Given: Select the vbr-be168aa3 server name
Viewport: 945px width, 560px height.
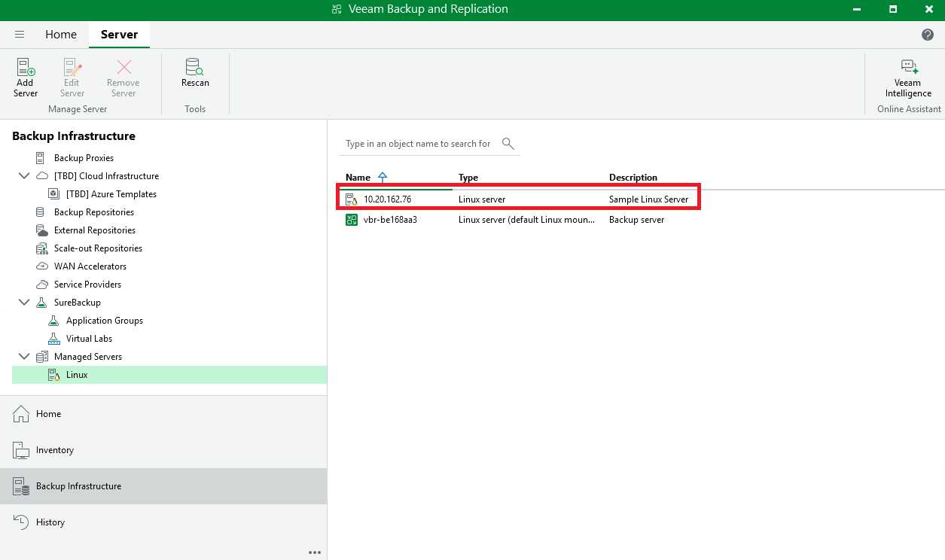Looking at the screenshot, I should 390,220.
